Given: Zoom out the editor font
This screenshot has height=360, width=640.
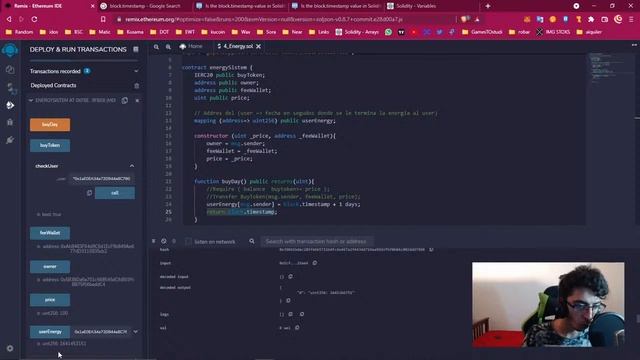Looking at the screenshot, I should point(156,47).
